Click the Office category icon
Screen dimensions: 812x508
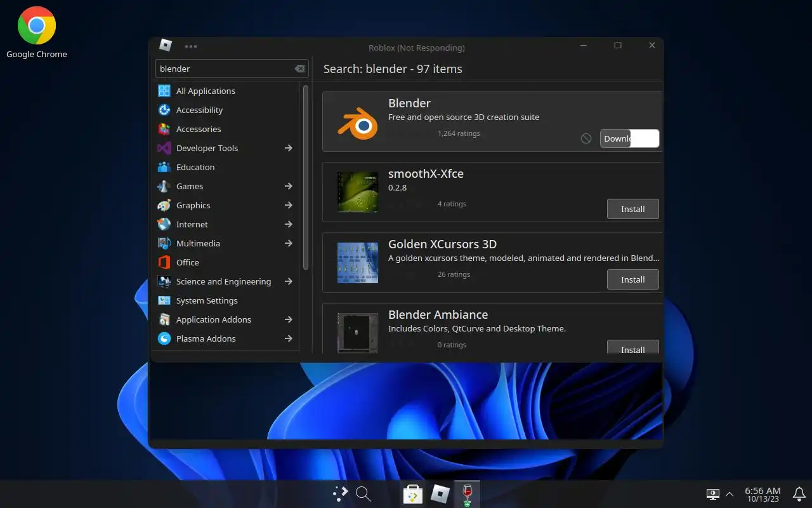click(x=164, y=262)
